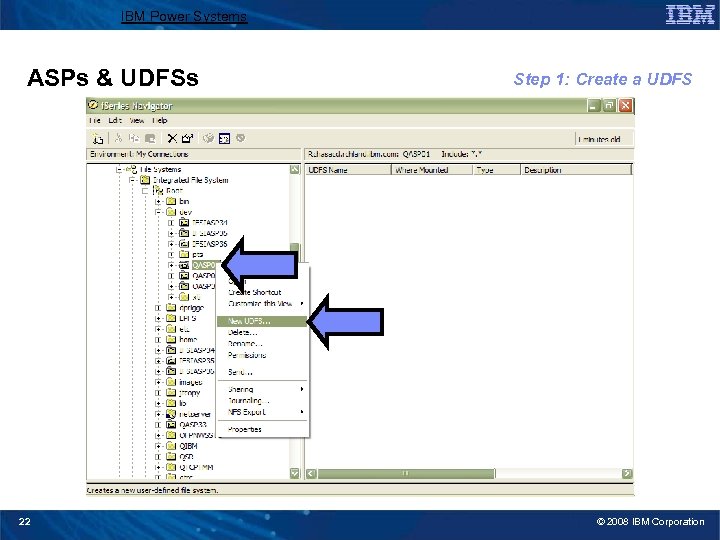Choose Journaling... in the context menu
Screen dimensions: 720x540
[262, 400]
